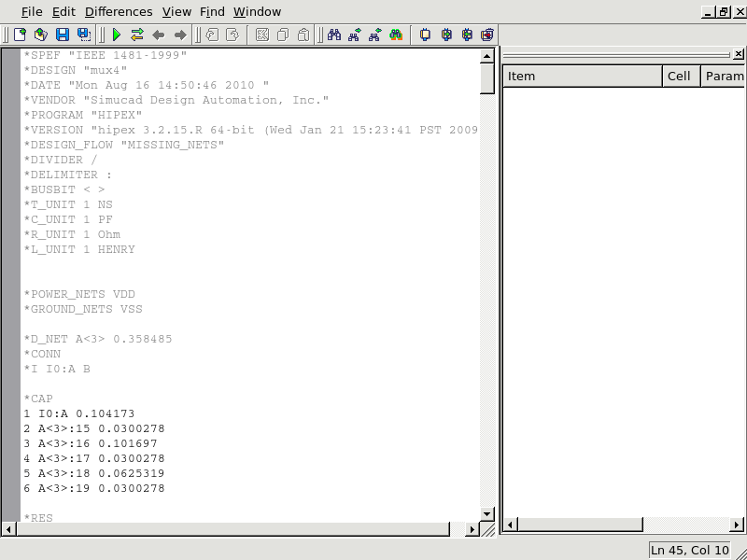
Task: Open the Differences menu
Action: 119,12
